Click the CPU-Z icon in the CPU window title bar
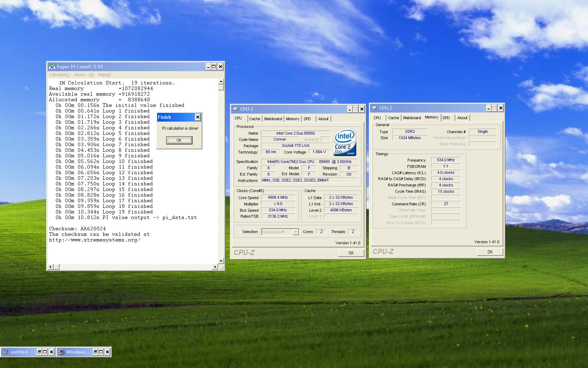The image size is (588, 368). 236,109
